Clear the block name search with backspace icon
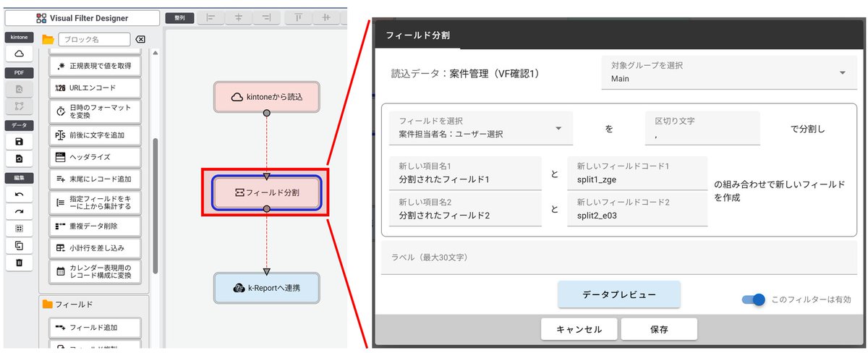Screen dimensions: 868x353 pyautogui.click(x=140, y=39)
